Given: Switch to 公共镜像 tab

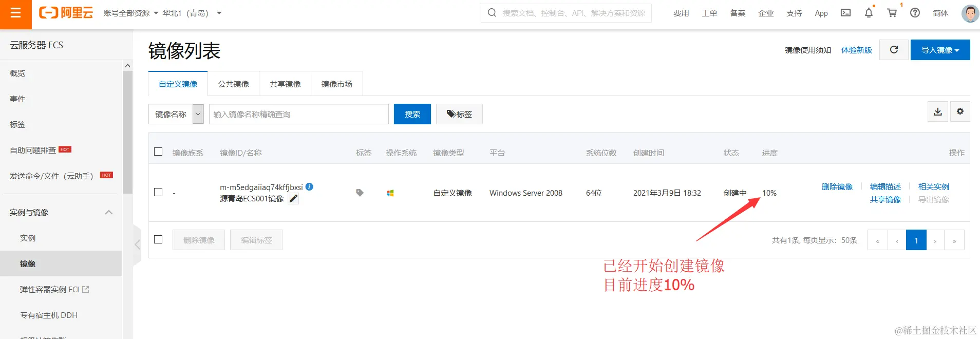Looking at the screenshot, I should [x=233, y=84].
